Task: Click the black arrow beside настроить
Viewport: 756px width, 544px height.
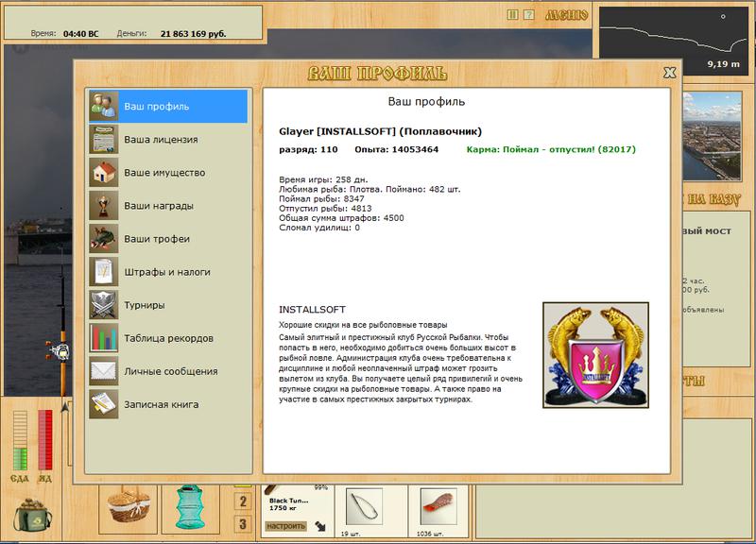Action: pyautogui.click(x=320, y=526)
